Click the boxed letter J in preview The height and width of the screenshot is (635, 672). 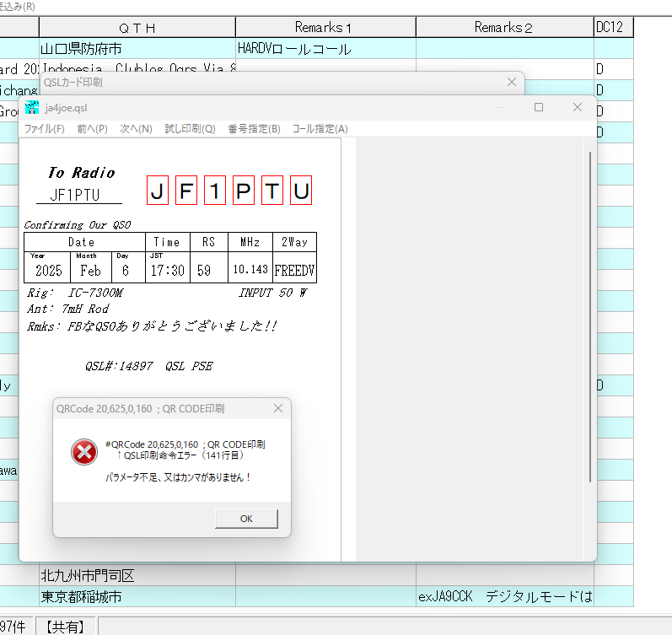click(158, 191)
